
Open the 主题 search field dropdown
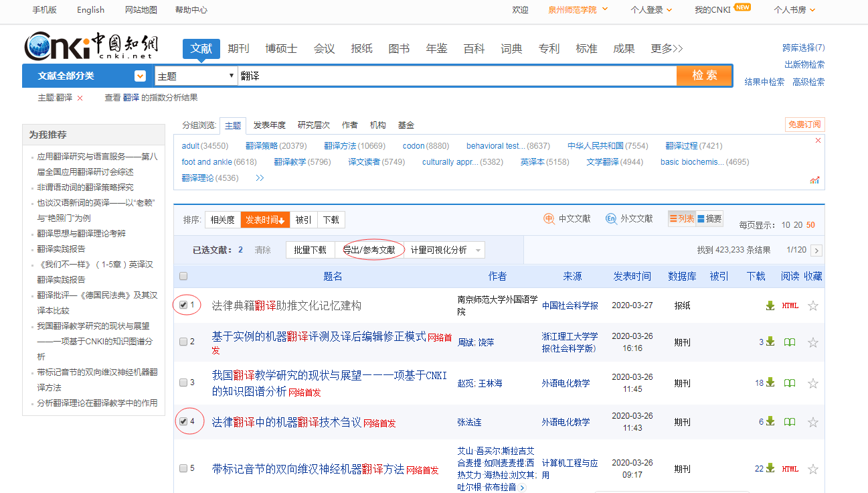[196, 76]
